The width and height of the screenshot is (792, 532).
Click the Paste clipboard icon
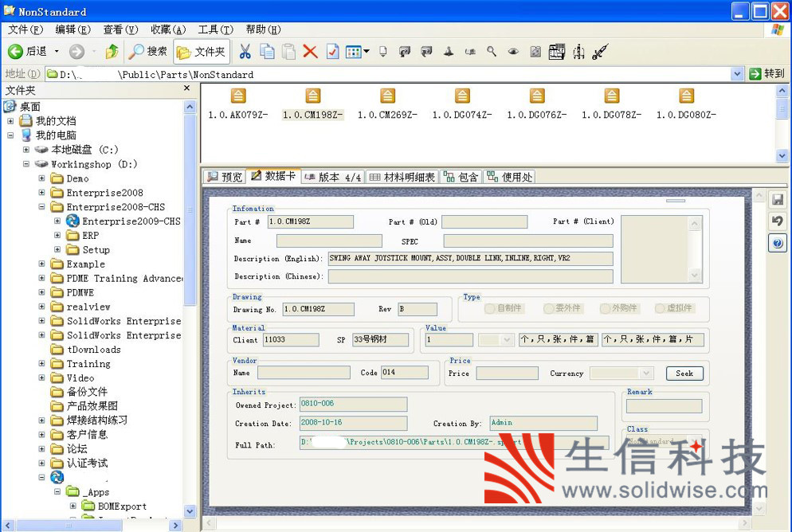click(288, 52)
